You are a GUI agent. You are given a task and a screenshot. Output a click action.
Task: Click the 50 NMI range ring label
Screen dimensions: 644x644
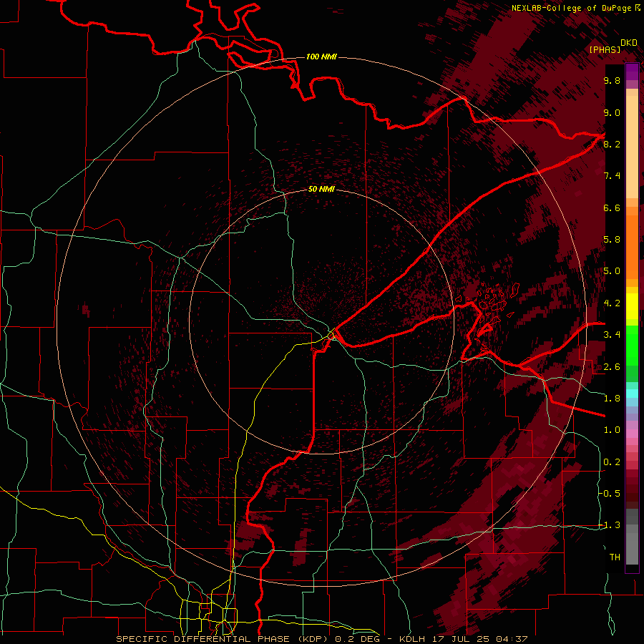[x=321, y=189]
